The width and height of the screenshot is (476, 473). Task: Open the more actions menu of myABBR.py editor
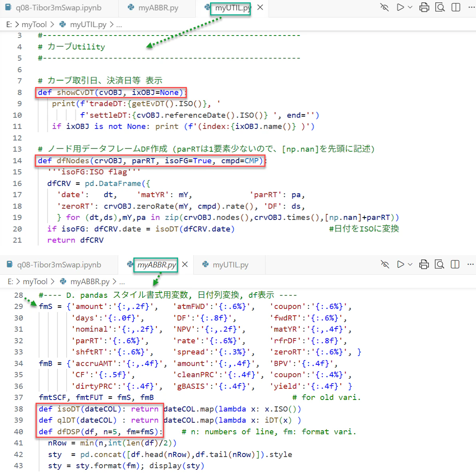[470, 265]
